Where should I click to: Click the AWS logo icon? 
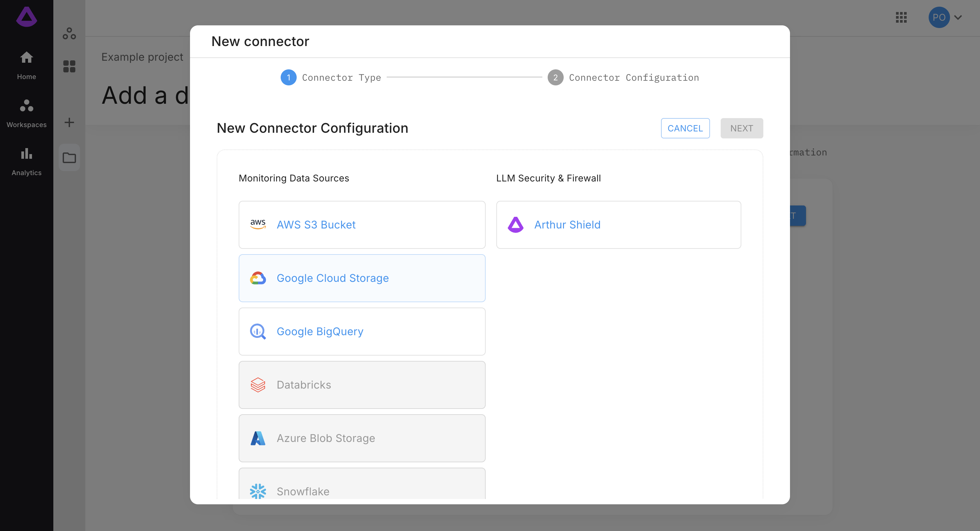[x=258, y=224]
